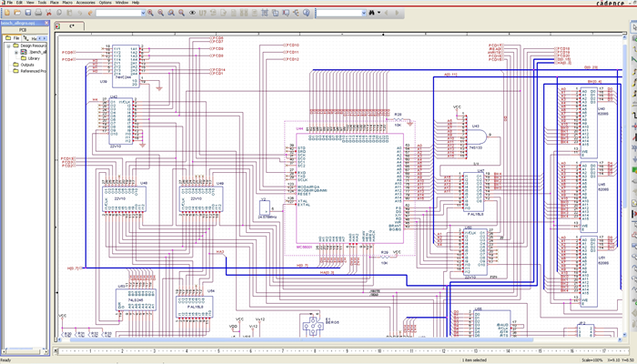Expand the bench_allegro design file node
The height and width of the screenshot is (364, 637).
pos(16,53)
